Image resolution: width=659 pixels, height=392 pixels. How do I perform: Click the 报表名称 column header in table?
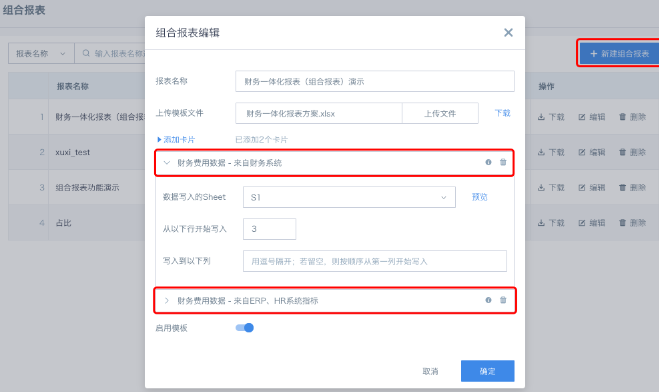point(73,86)
